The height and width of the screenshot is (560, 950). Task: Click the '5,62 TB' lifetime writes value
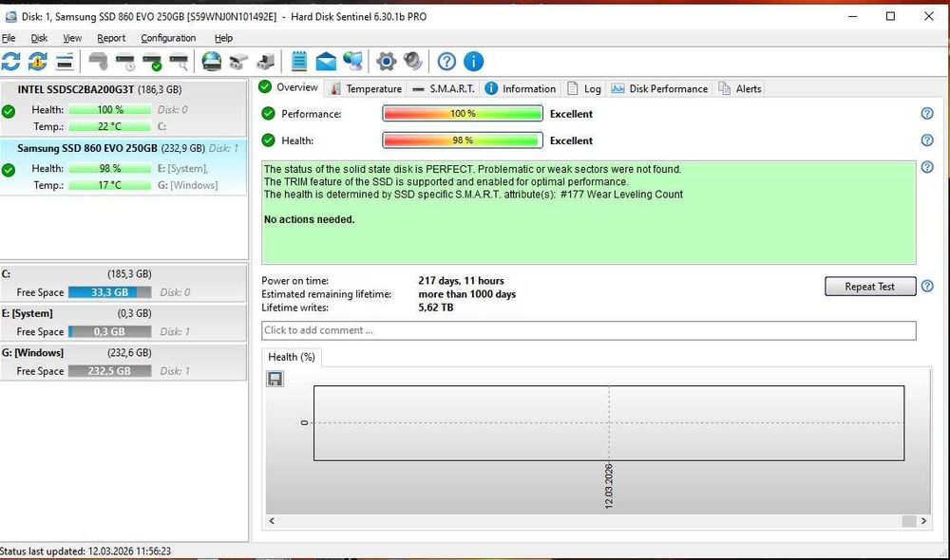pos(436,308)
